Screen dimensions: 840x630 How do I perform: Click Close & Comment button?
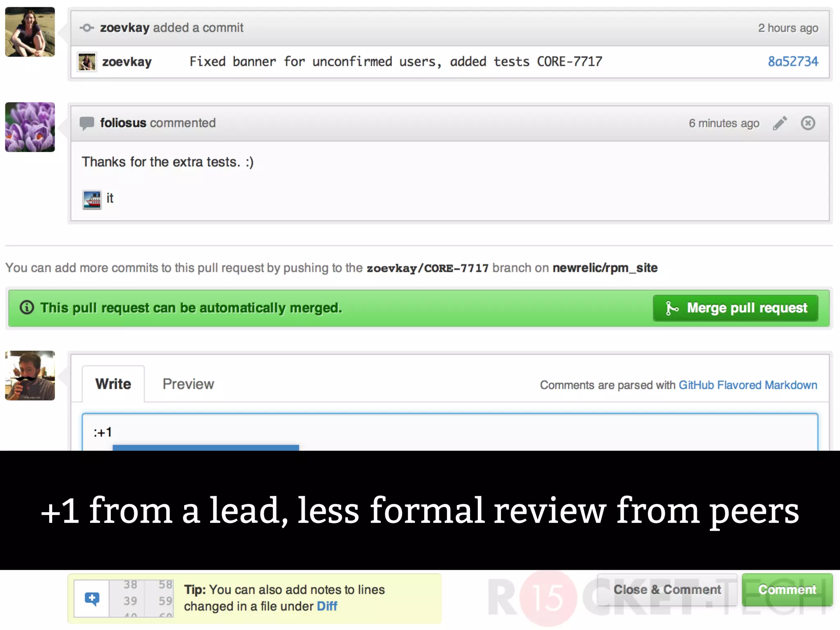pyautogui.click(x=667, y=590)
